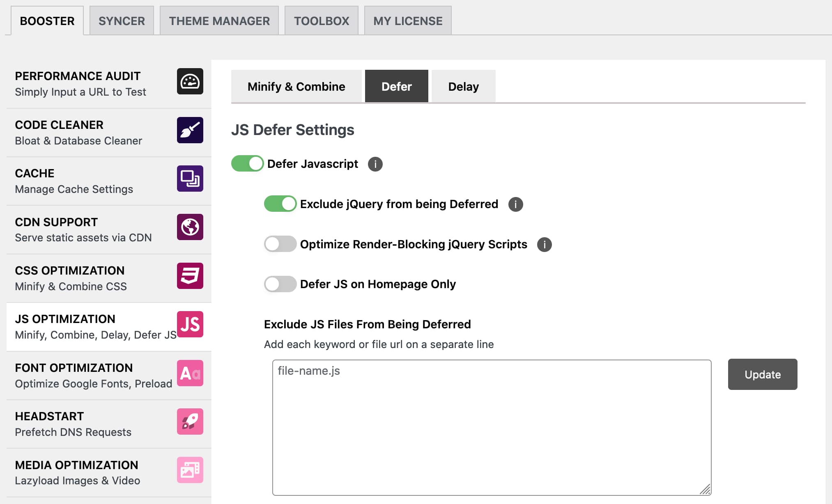832x504 pixels.
Task: Turn off Exclude jQuery from being Deferred
Action: pyautogui.click(x=280, y=204)
